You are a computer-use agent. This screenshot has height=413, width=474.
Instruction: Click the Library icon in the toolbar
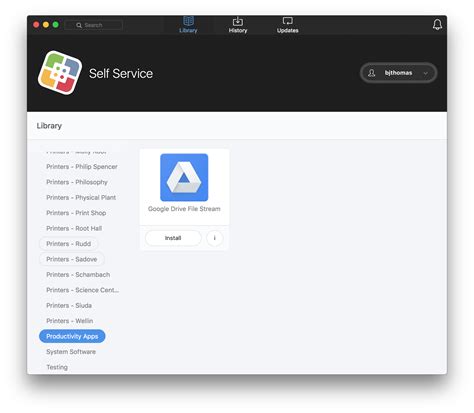point(188,21)
